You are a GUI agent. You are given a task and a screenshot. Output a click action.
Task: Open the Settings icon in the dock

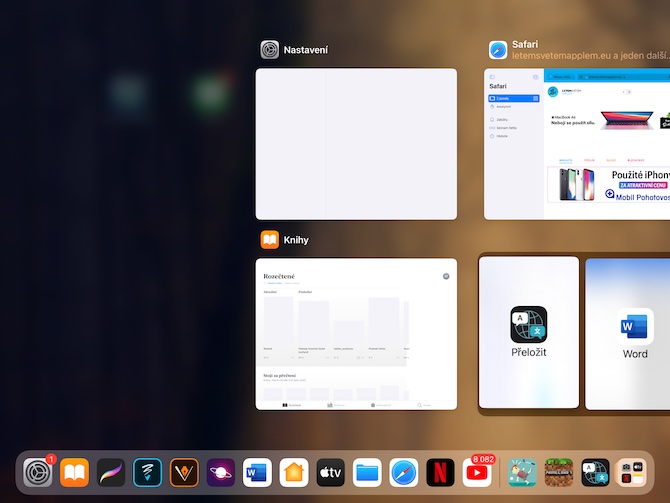point(38,473)
